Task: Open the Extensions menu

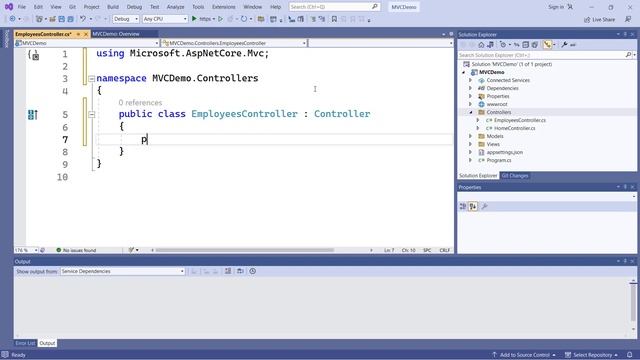Action: pos(223,7)
